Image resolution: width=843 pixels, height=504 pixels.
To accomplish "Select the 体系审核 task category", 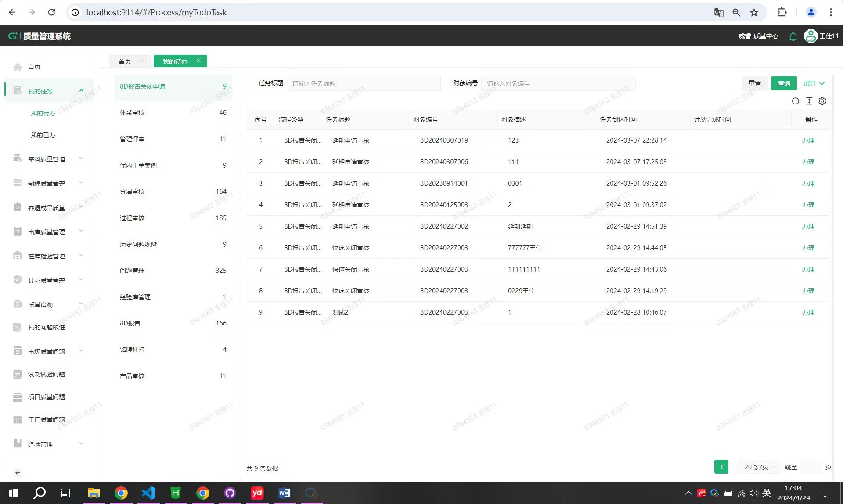I will pyautogui.click(x=173, y=113).
